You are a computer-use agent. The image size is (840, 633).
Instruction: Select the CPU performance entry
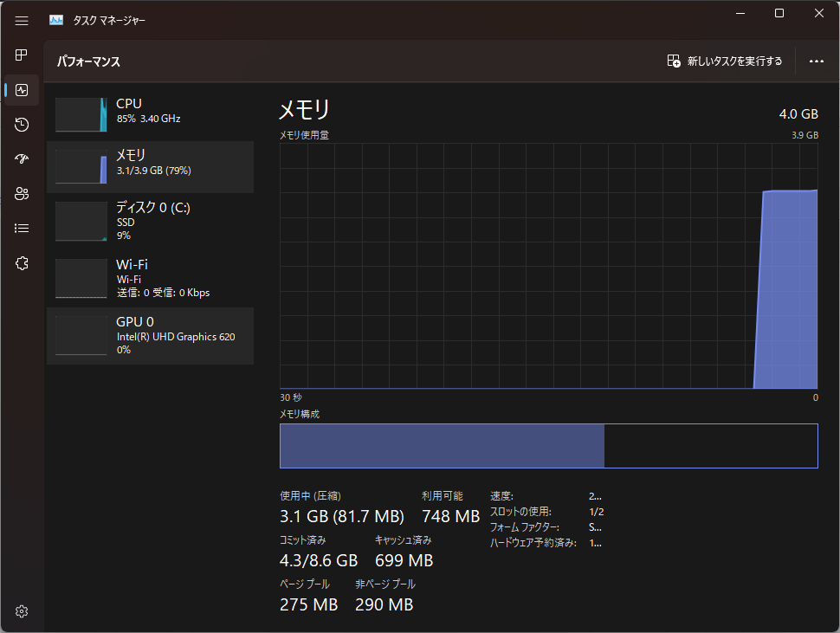click(x=150, y=114)
